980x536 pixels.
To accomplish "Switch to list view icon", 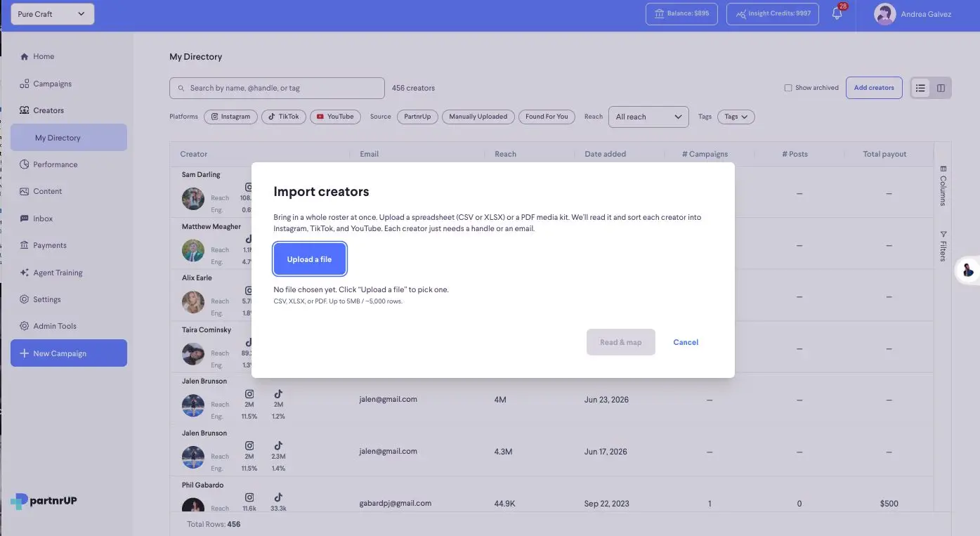I will 920,88.
